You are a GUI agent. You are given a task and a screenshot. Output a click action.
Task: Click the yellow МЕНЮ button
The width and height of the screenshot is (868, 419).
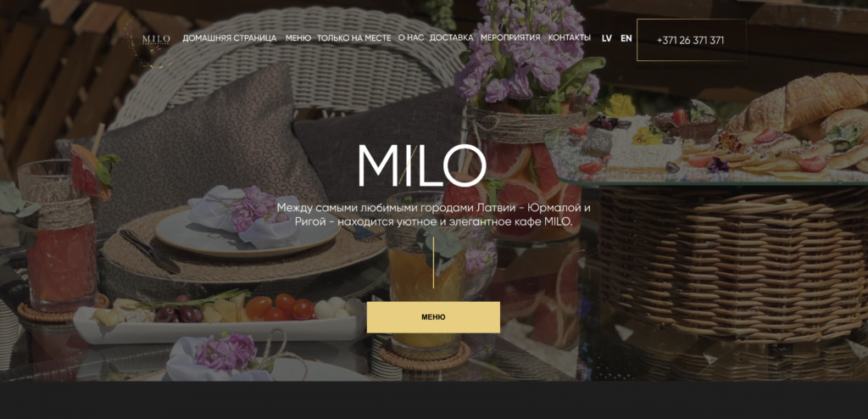(433, 317)
